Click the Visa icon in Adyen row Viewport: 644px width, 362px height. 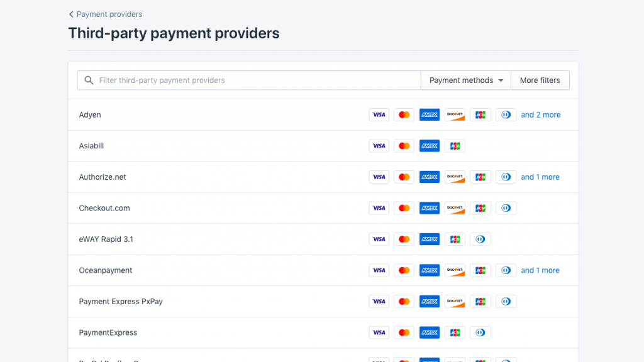(379, 115)
